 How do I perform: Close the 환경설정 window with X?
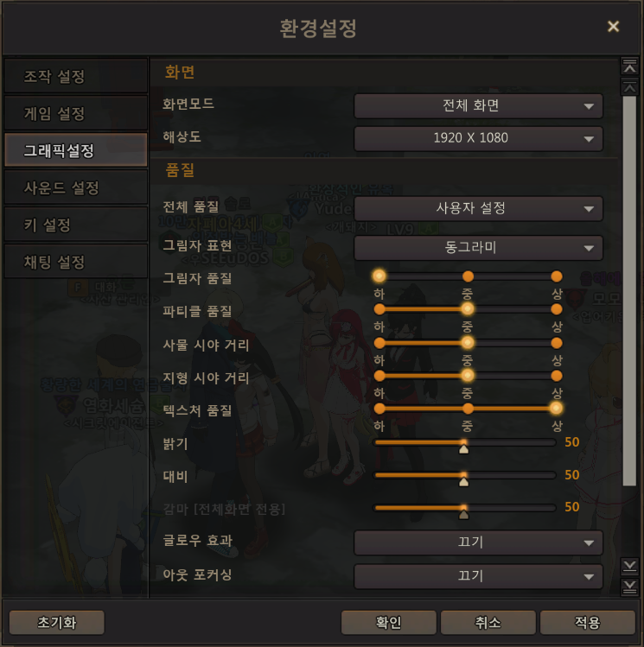click(x=613, y=27)
